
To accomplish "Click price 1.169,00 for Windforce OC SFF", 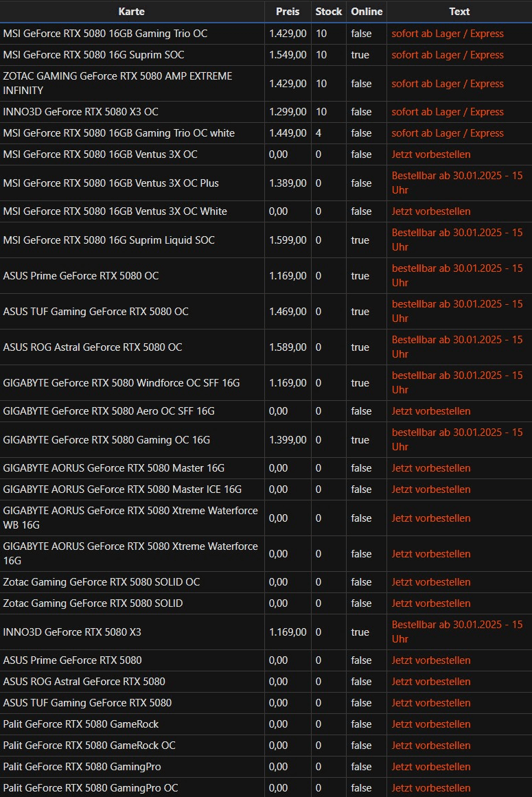I will click(288, 382).
